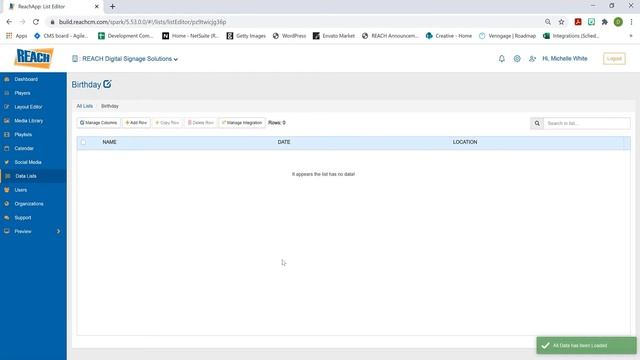This screenshot has width=640, height=360.
Task: Open the Chrome extensions puzzle icon
Action: coord(604,22)
